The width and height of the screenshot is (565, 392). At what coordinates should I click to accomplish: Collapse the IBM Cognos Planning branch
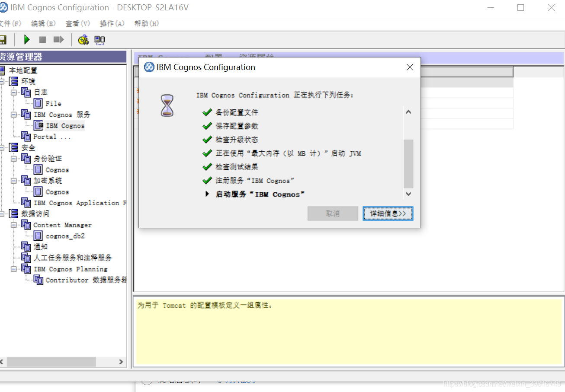click(14, 269)
